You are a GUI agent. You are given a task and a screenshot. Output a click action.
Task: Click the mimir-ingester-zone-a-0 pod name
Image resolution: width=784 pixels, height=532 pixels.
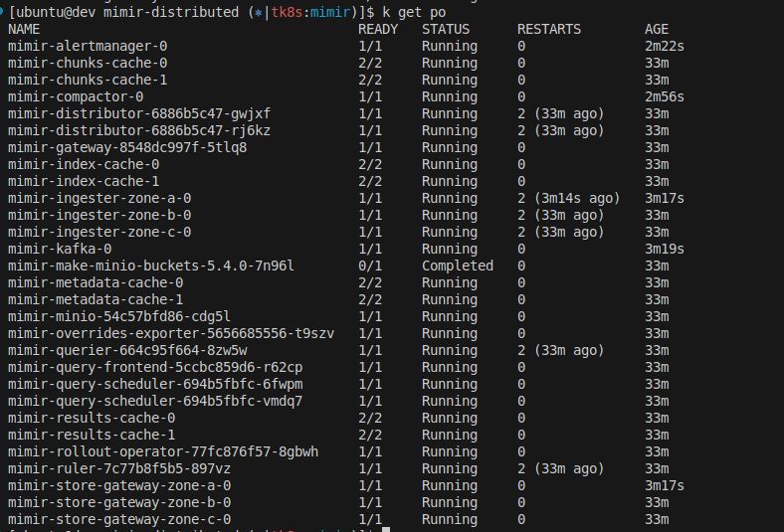pos(99,198)
